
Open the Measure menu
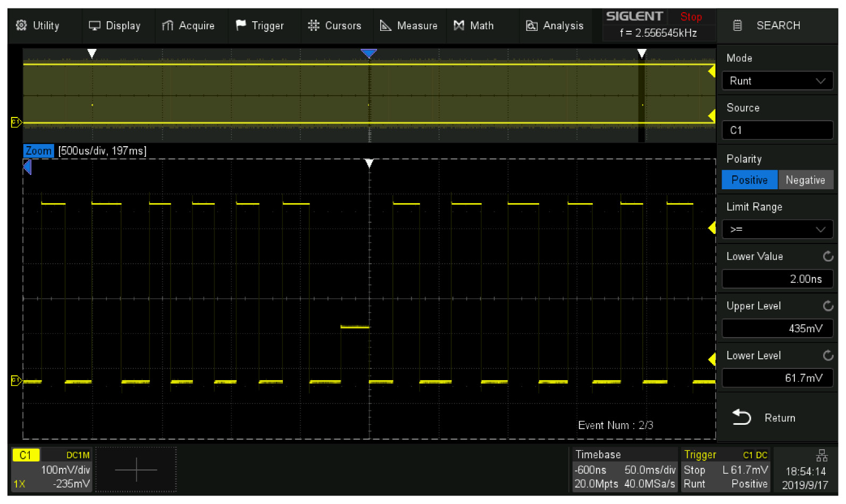pos(409,26)
